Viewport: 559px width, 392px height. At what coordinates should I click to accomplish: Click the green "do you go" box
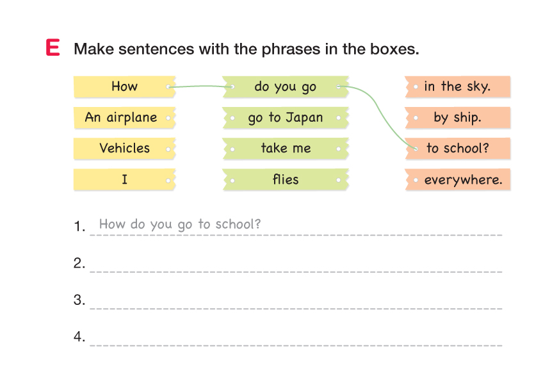coord(286,86)
